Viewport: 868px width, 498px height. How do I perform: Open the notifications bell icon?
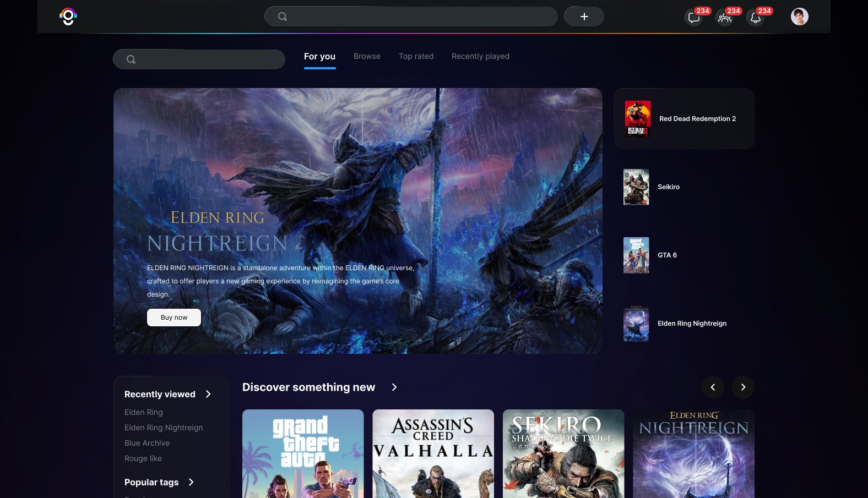point(756,18)
